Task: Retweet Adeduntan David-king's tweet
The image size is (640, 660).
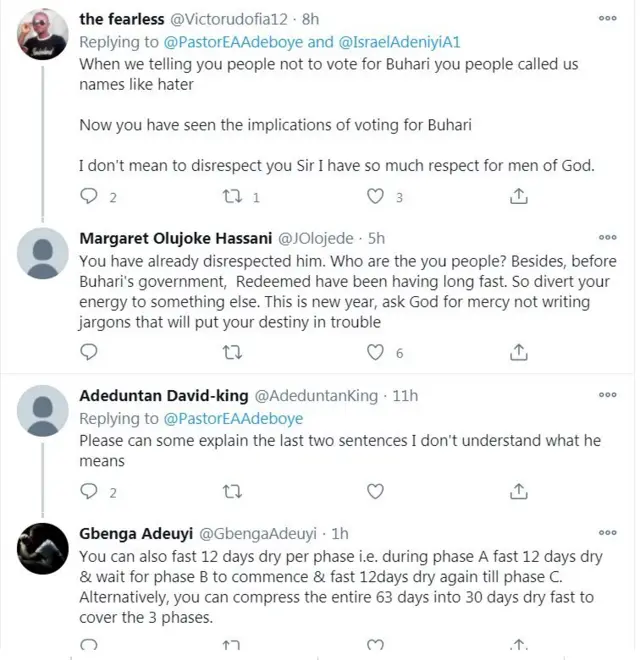Action: click(x=232, y=491)
